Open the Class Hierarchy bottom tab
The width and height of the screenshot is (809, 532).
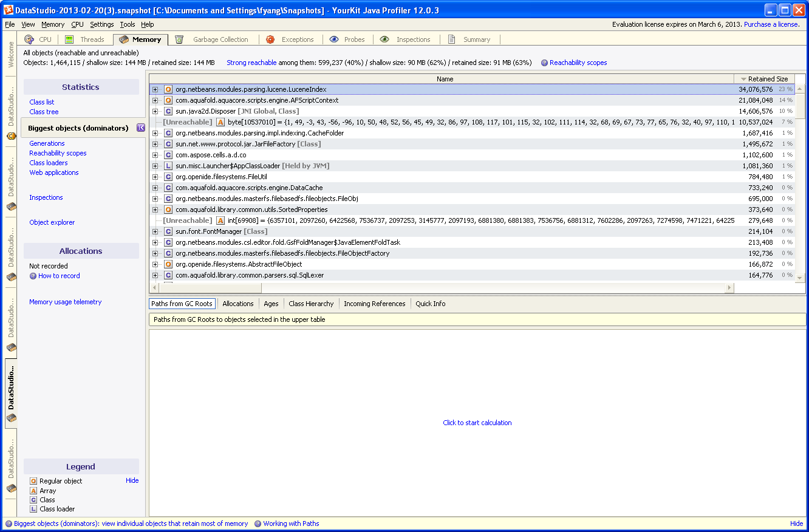[x=311, y=304]
